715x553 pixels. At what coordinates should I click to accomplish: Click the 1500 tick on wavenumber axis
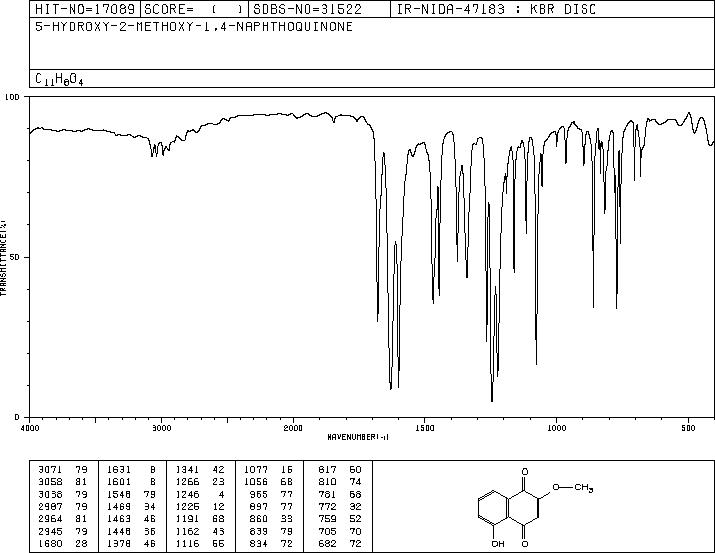pyautogui.click(x=424, y=427)
